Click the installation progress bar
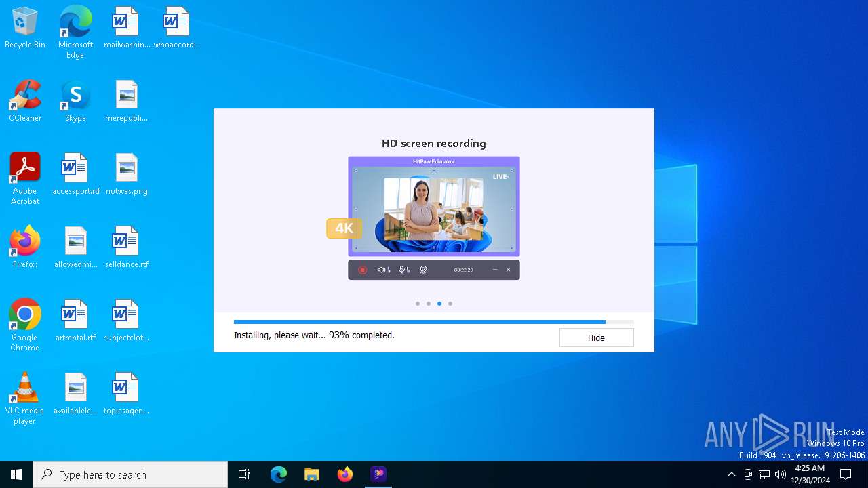The width and height of the screenshot is (868, 488). [x=433, y=322]
